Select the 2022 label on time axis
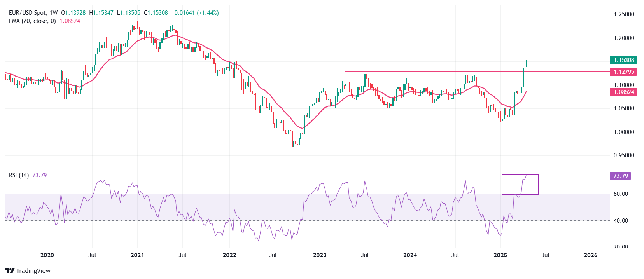The image size is (644, 279). [229, 255]
